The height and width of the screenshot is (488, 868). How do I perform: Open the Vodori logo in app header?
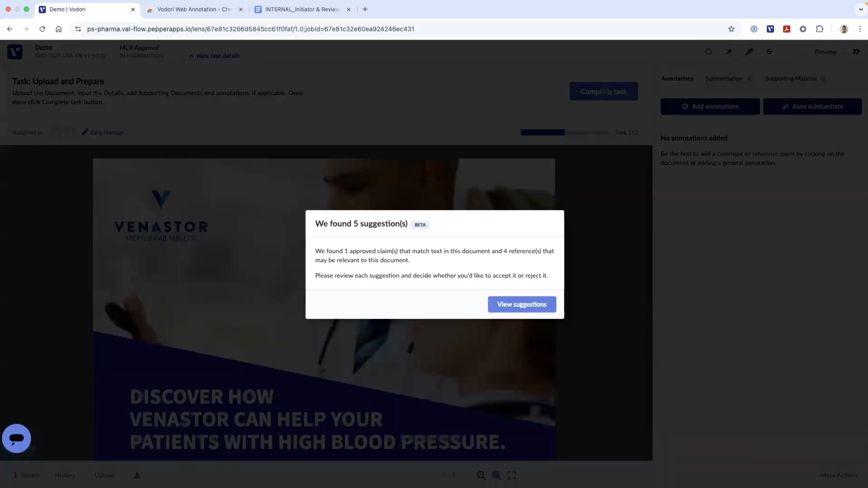pyautogui.click(x=15, y=52)
